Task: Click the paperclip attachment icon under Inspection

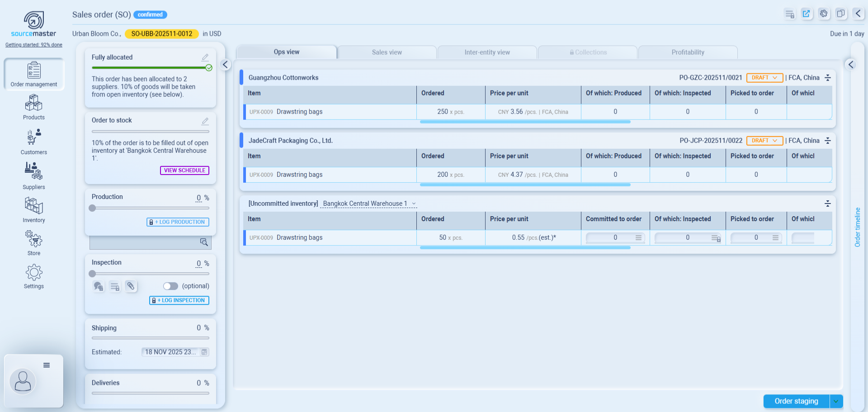Action: tap(131, 286)
